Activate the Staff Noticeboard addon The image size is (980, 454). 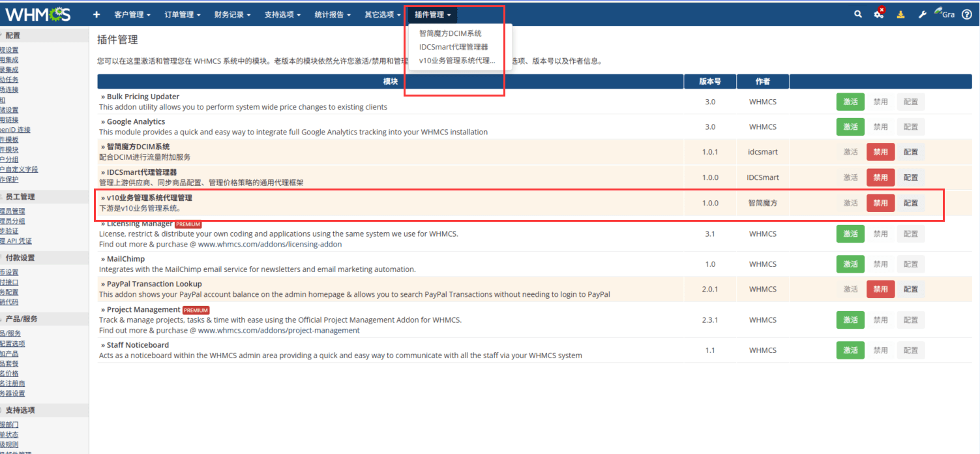(x=850, y=350)
